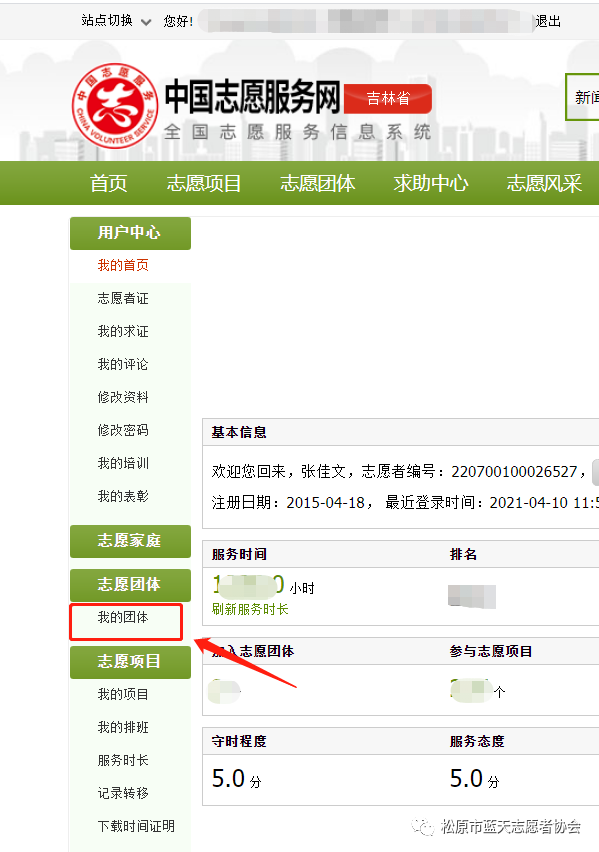Click the 服务态度 heading
This screenshot has width=599, height=852.
[477, 741]
